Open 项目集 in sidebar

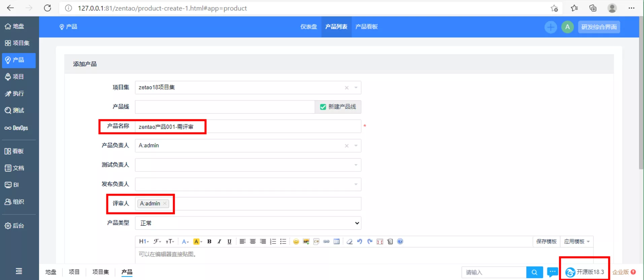(x=19, y=43)
